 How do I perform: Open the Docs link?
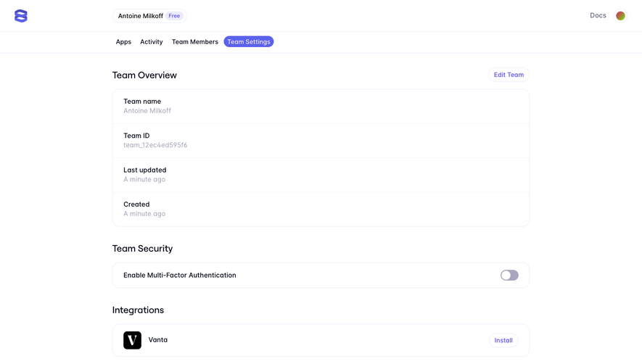598,15
